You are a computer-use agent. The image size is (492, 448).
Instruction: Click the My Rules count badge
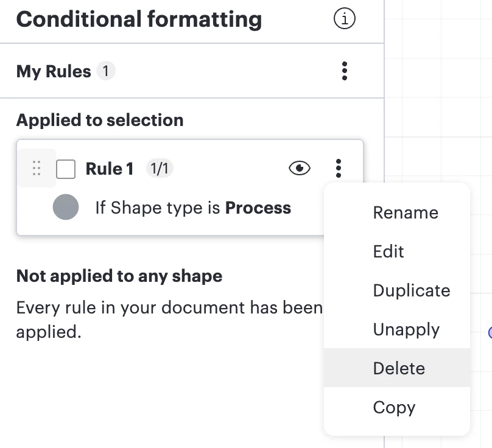click(x=105, y=71)
